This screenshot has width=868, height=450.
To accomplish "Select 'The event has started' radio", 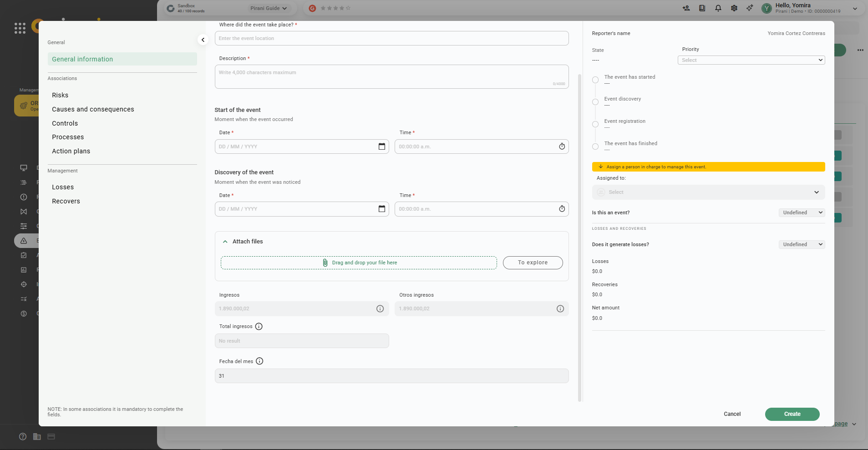I will pyautogui.click(x=595, y=80).
